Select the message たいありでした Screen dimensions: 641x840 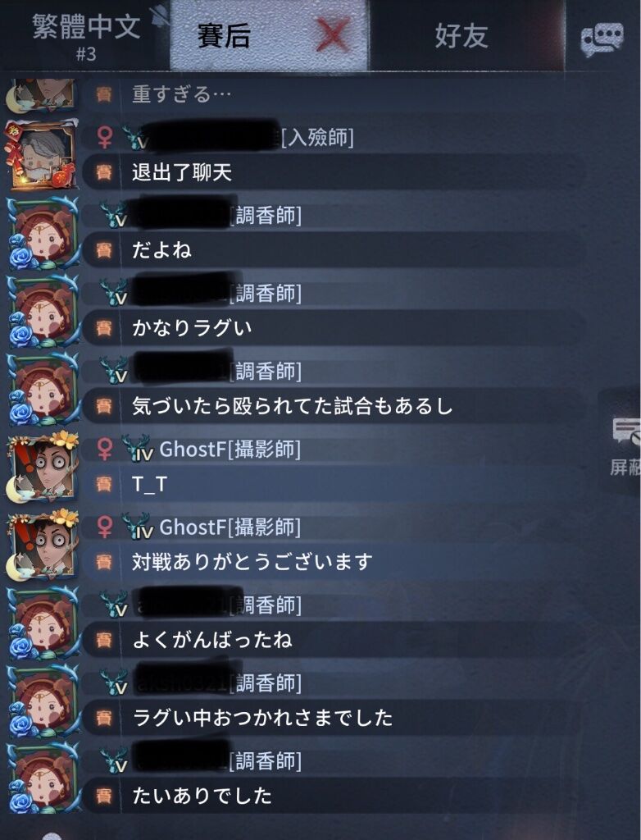point(202,796)
